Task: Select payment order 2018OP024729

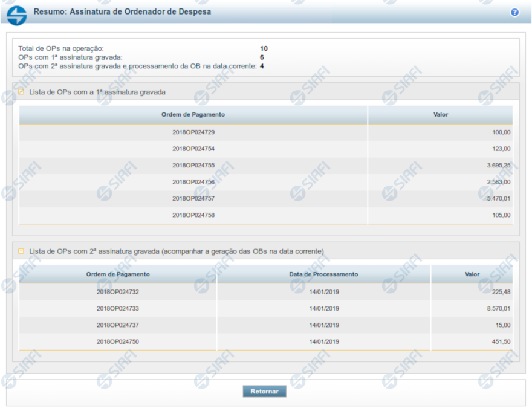Action: tap(193, 132)
